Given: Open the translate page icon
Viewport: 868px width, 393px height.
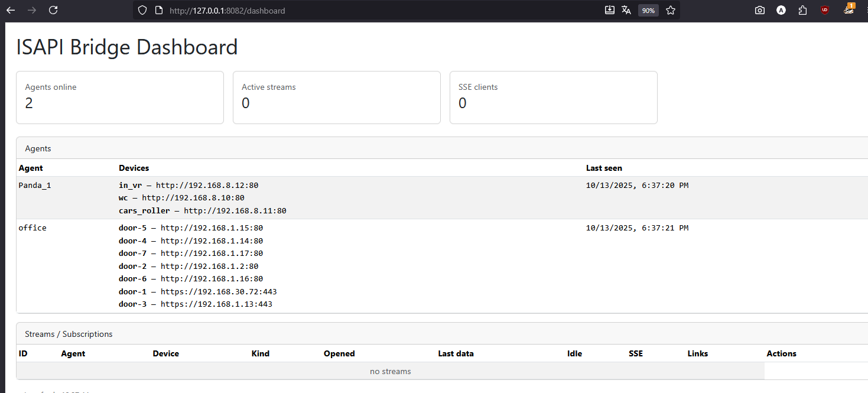Looking at the screenshot, I should coord(626,10).
